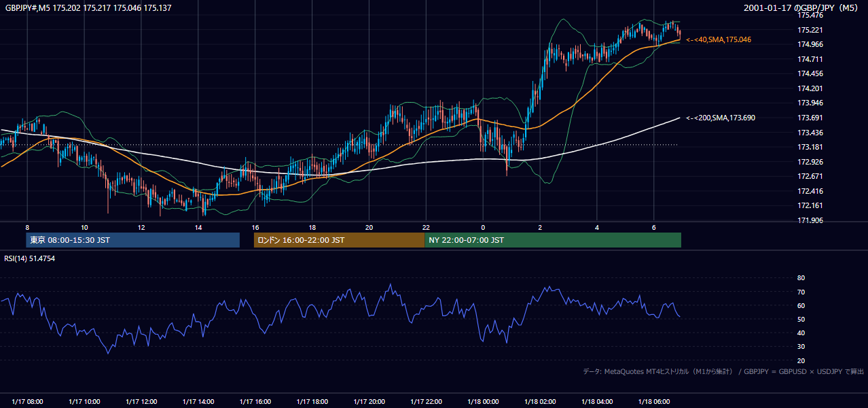Screen dimensions: 868x408
Task: Click price axis value 172.926
Action: click(810, 162)
